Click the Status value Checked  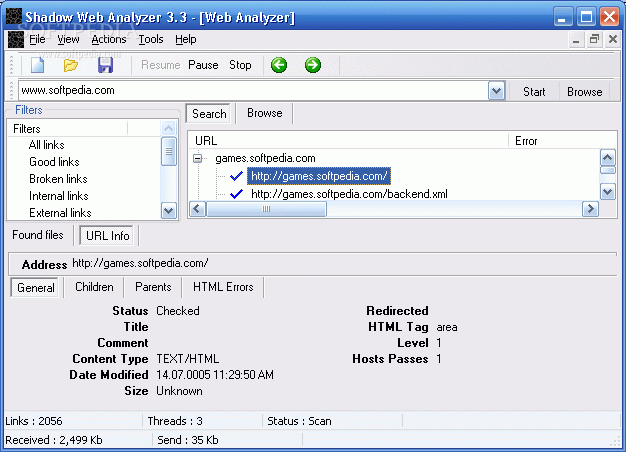pos(178,311)
